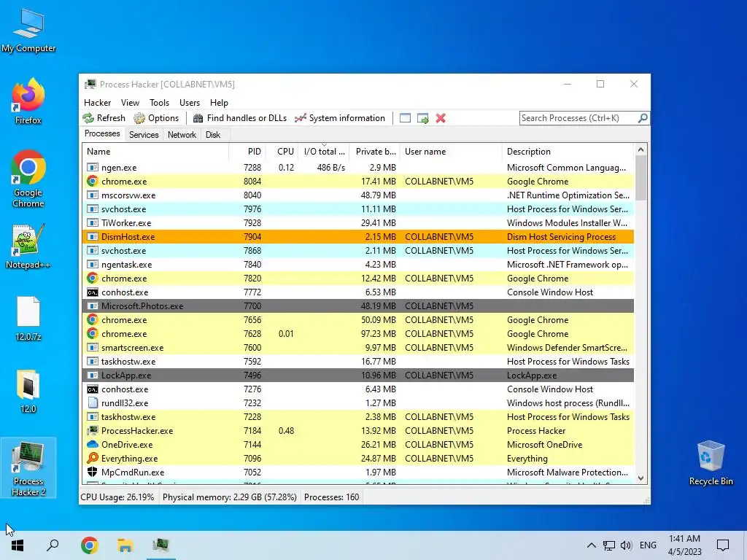This screenshot has height=560, width=747.
Task: Select the Processes tab
Action: (x=102, y=133)
